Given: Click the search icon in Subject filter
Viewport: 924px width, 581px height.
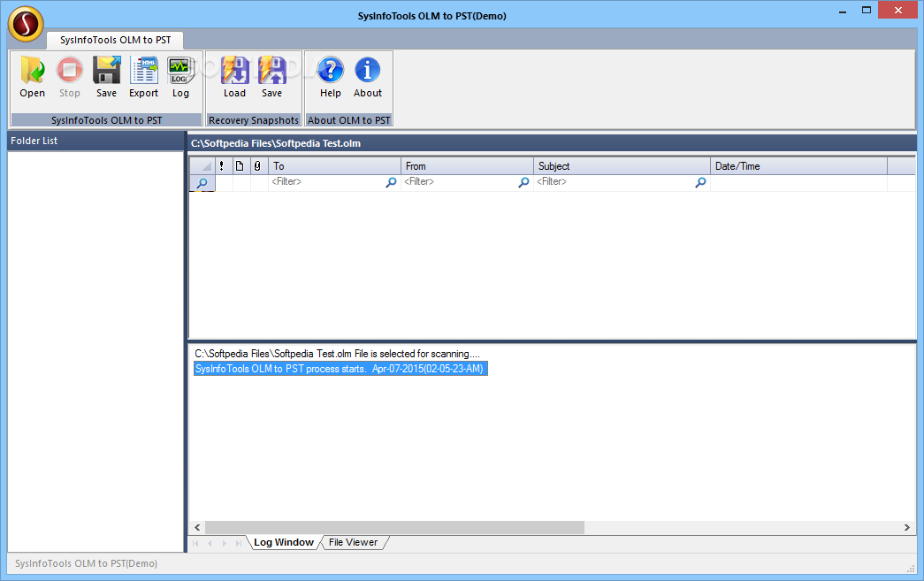Looking at the screenshot, I should [700, 183].
